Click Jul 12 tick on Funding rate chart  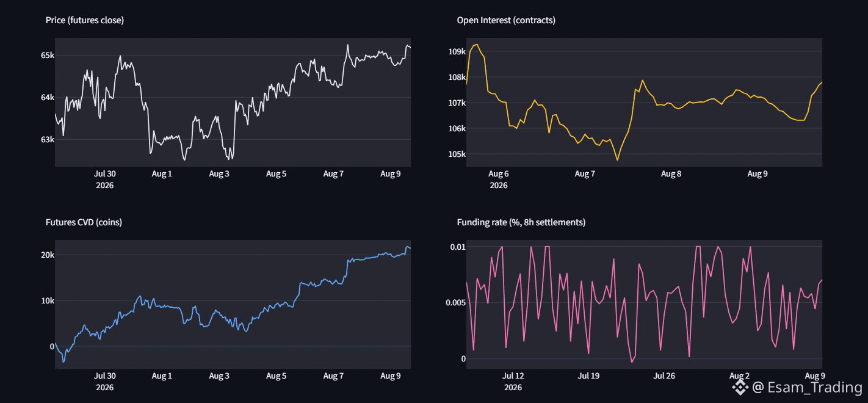coord(513,376)
